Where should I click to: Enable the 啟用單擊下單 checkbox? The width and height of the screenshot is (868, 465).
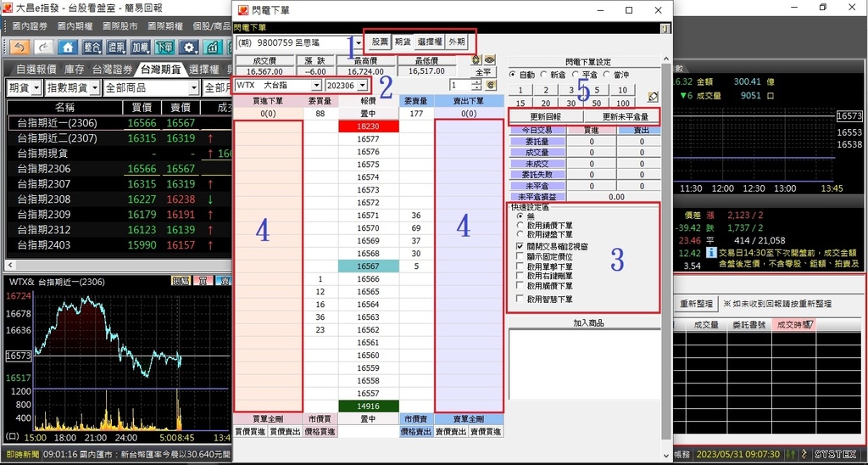[x=520, y=266]
